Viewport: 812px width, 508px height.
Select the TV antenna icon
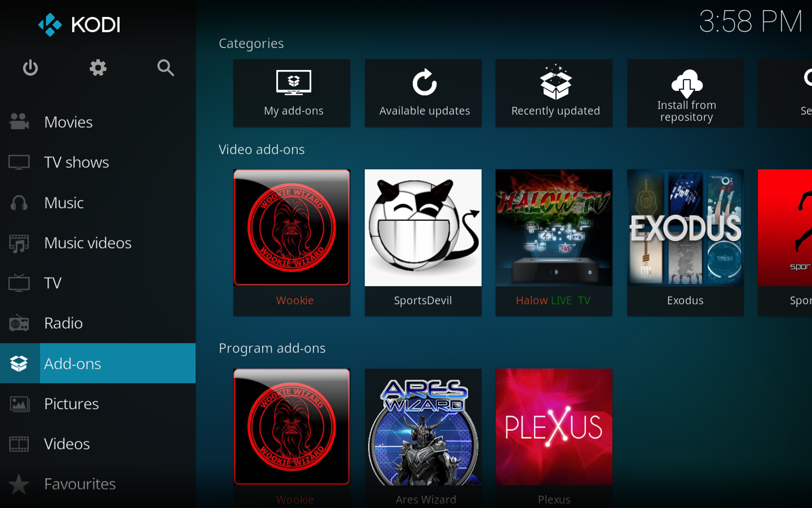coord(19,283)
